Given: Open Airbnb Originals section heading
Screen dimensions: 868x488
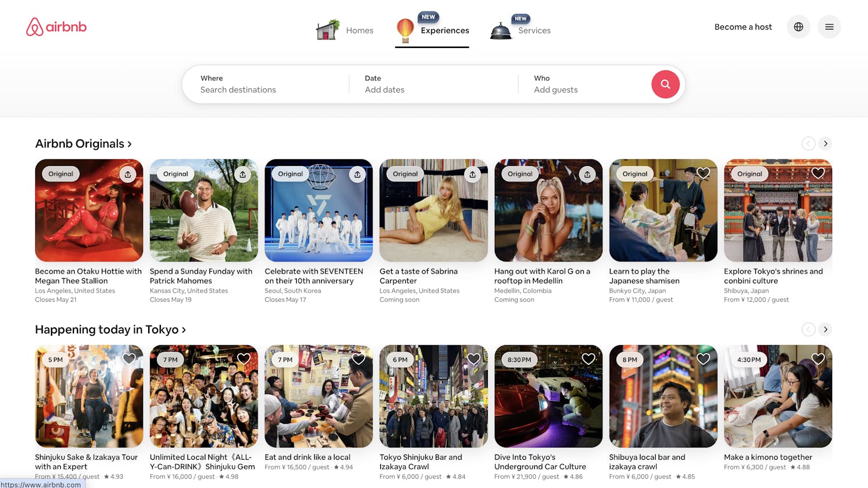Looking at the screenshot, I should 83,143.
